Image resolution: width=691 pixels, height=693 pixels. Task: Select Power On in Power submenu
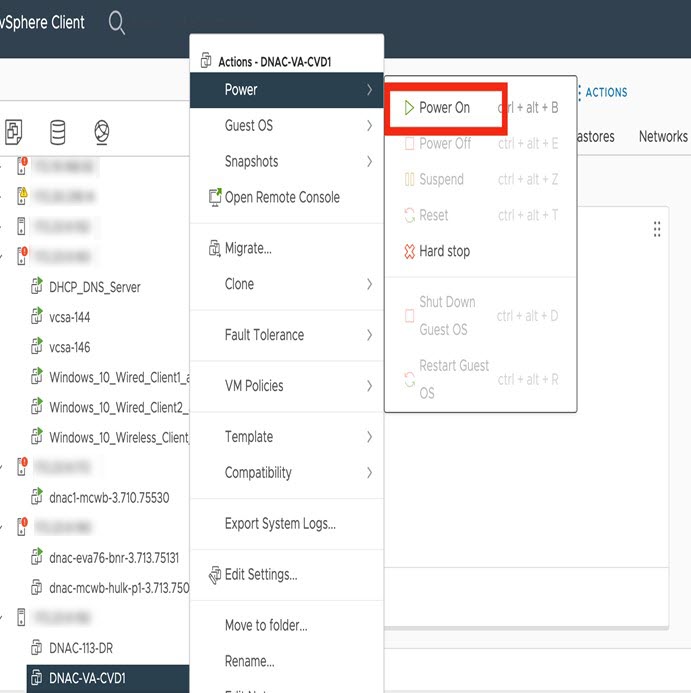pyautogui.click(x=481, y=107)
